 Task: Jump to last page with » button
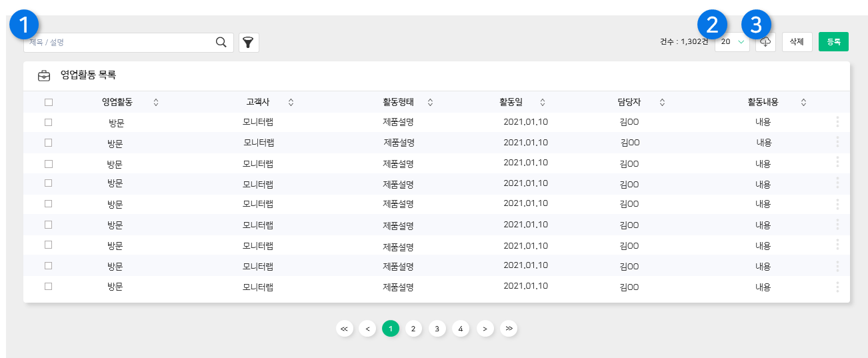click(509, 328)
